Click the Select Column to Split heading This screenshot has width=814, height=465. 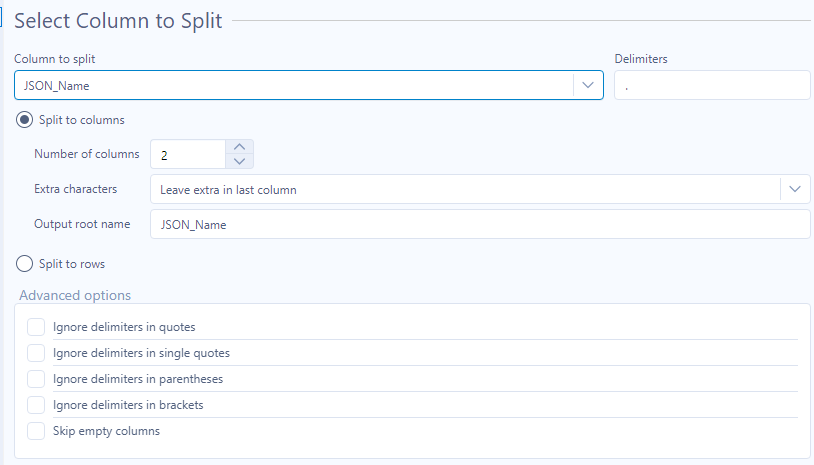[x=118, y=20]
